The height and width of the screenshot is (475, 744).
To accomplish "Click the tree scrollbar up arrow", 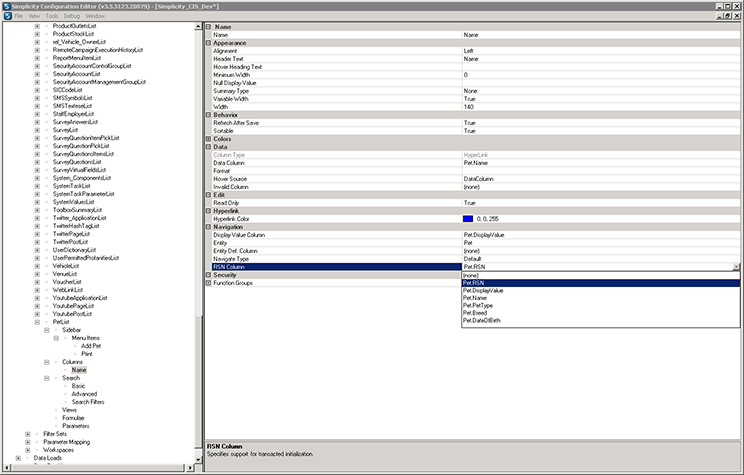I will [198, 27].
